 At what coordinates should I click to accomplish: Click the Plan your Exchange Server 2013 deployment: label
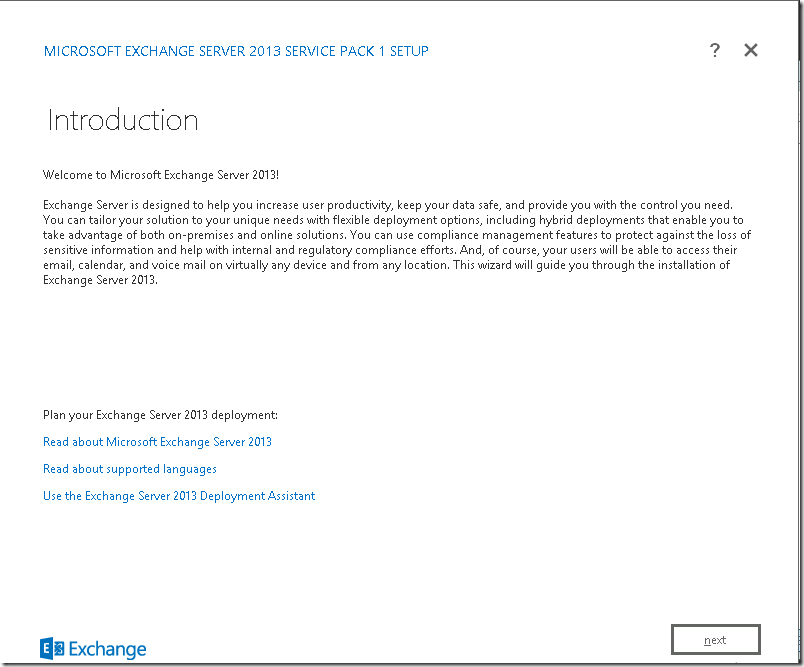pyautogui.click(x=160, y=415)
